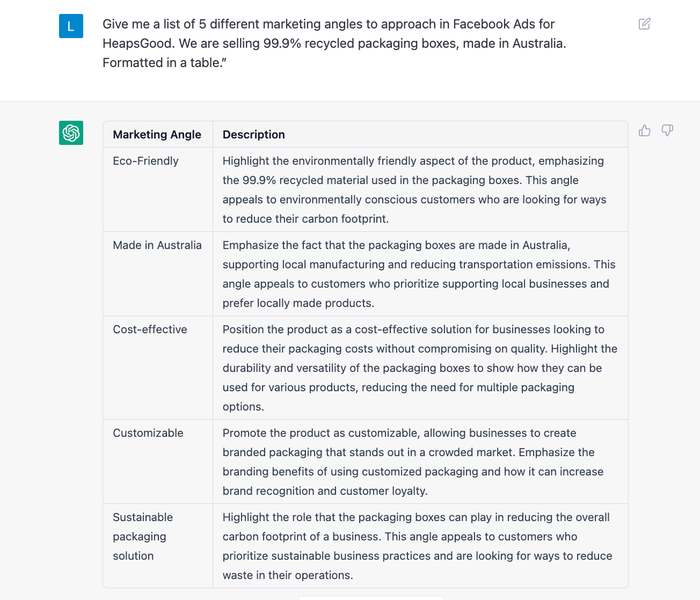Click the description about reducing packaging costs

[420, 368]
